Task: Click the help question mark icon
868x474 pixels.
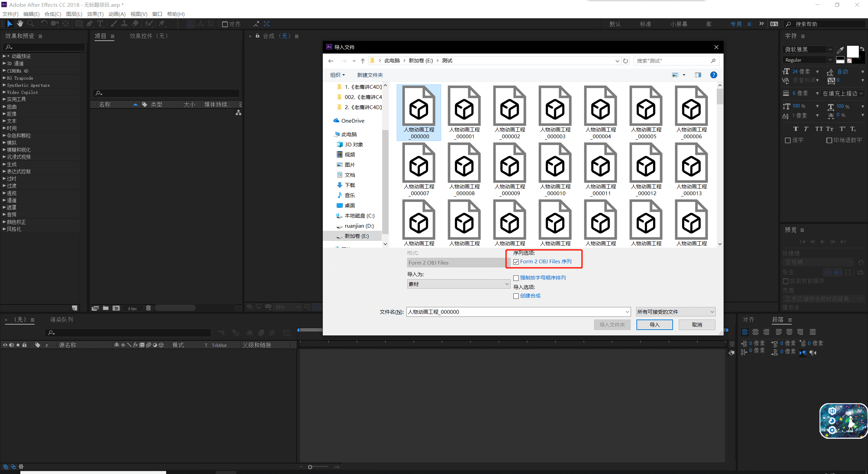Action: click(713, 75)
